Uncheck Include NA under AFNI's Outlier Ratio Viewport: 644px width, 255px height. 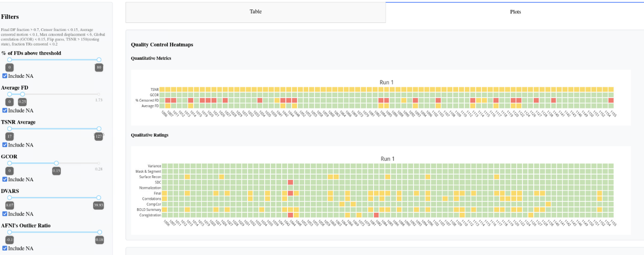pyautogui.click(x=5, y=248)
